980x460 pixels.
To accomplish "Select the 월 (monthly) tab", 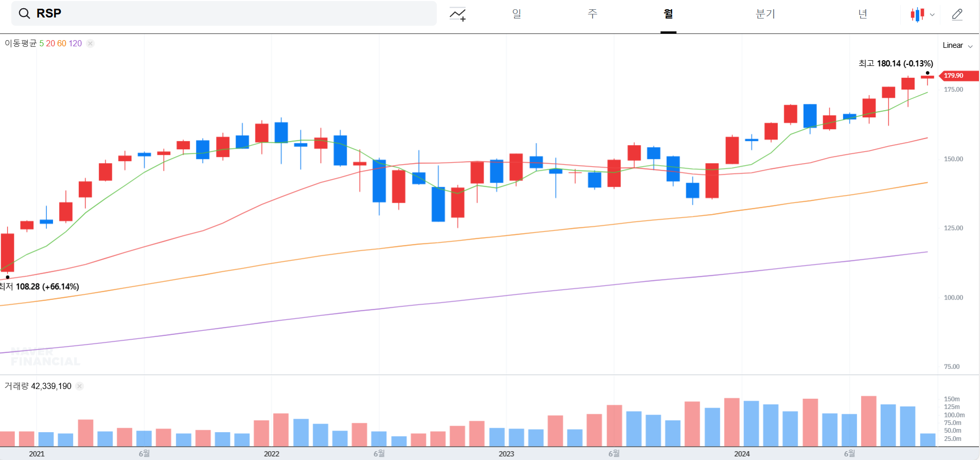I will (668, 14).
